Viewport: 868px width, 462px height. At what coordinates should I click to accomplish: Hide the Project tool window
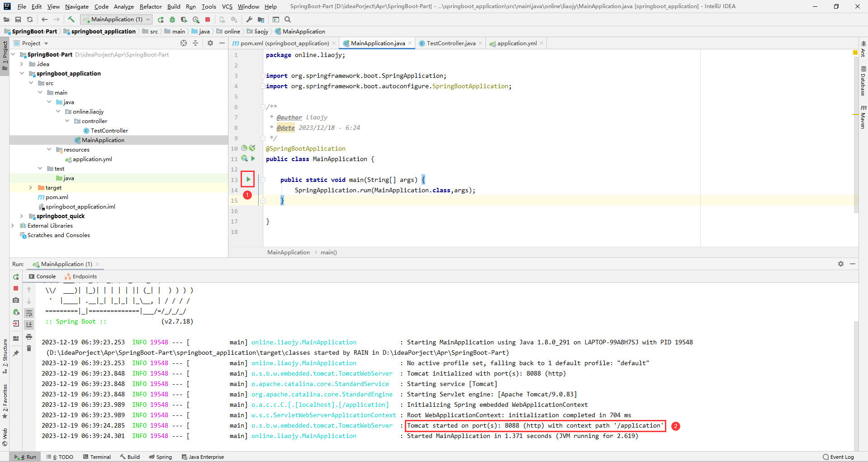coord(222,43)
